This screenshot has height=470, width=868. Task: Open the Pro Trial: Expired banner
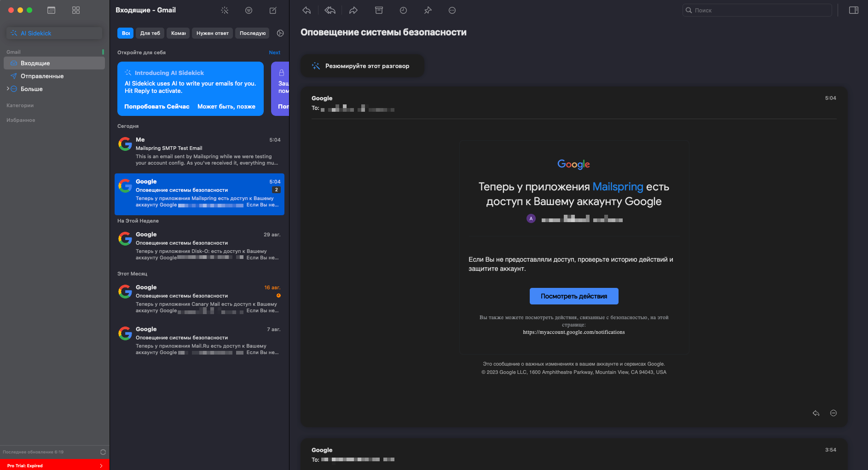point(55,465)
